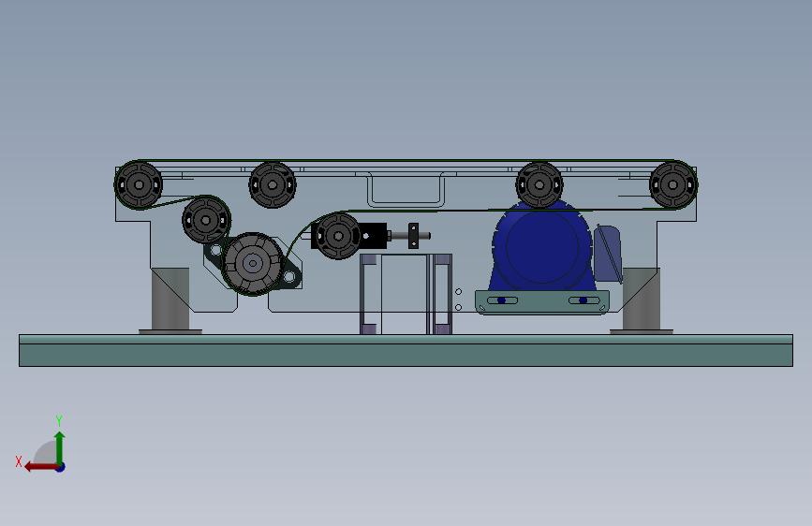This screenshot has width=812, height=526.
Task: Pick the upper small hole beside the support column
Action: (458, 292)
